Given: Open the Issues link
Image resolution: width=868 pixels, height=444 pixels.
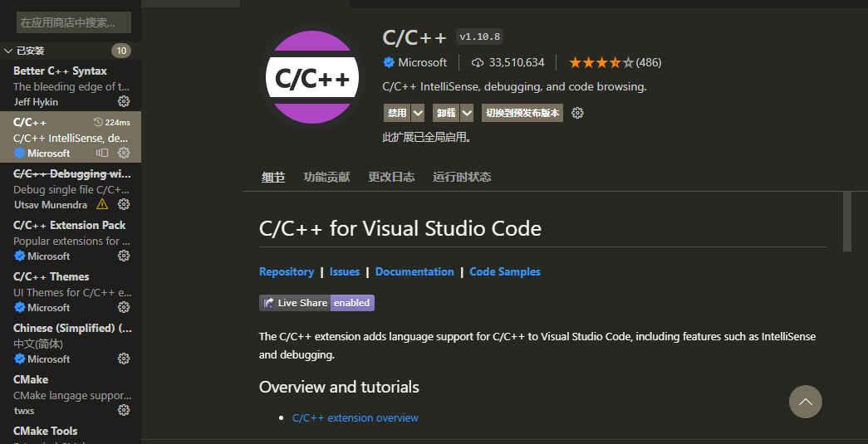Looking at the screenshot, I should [345, 271].
